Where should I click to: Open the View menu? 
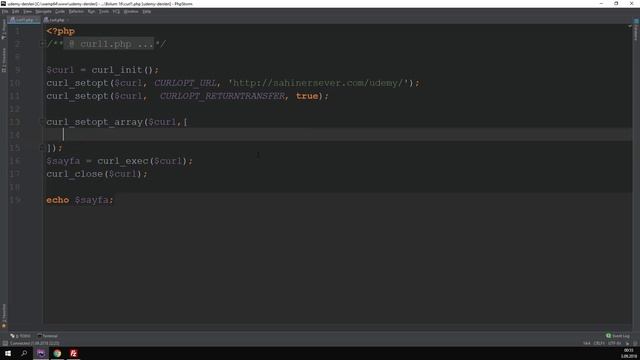click(x=27, y=11)
